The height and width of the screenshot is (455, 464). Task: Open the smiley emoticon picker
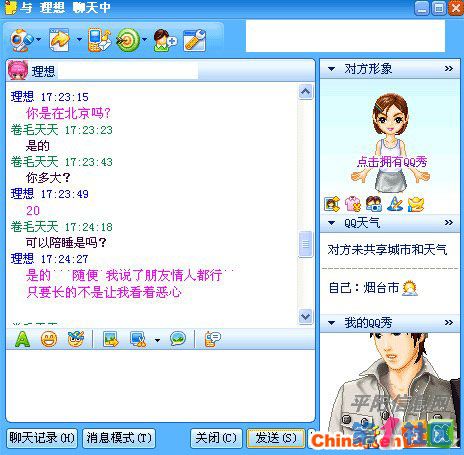pos(49,339)
